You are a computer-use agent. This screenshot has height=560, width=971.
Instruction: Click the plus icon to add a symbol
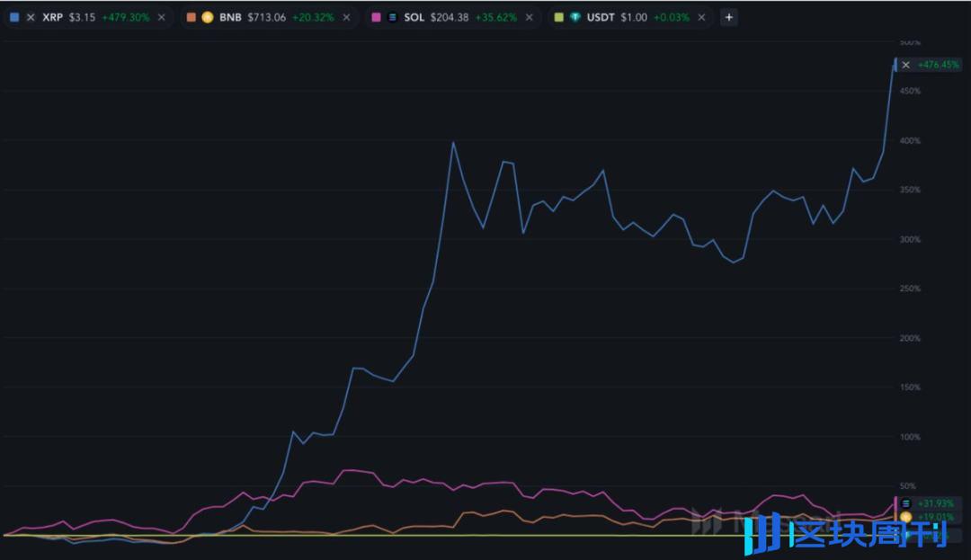pyautogui.click(x=728, y=16)
